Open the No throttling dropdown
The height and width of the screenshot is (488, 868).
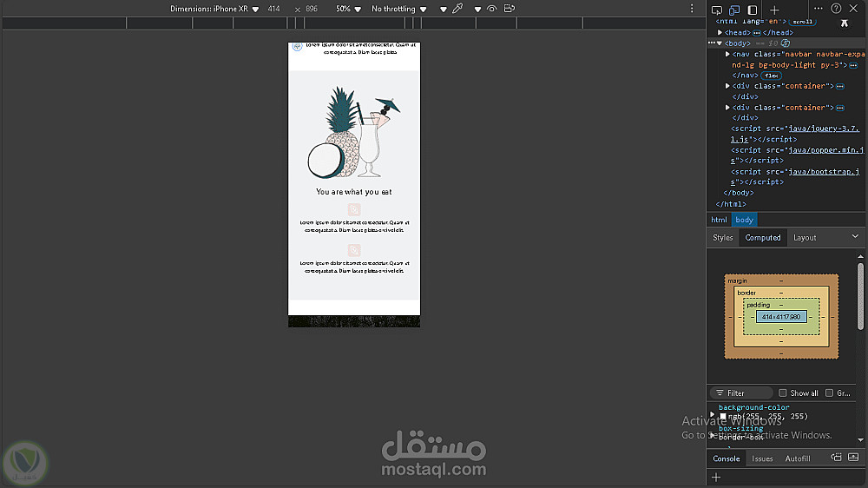(398, 9)
